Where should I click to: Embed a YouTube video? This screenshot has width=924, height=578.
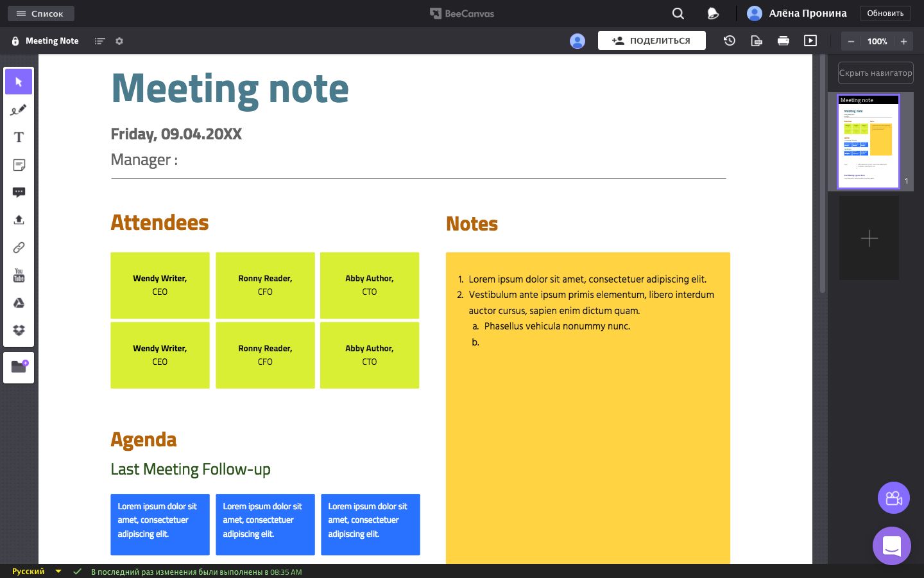click(19, 275)
